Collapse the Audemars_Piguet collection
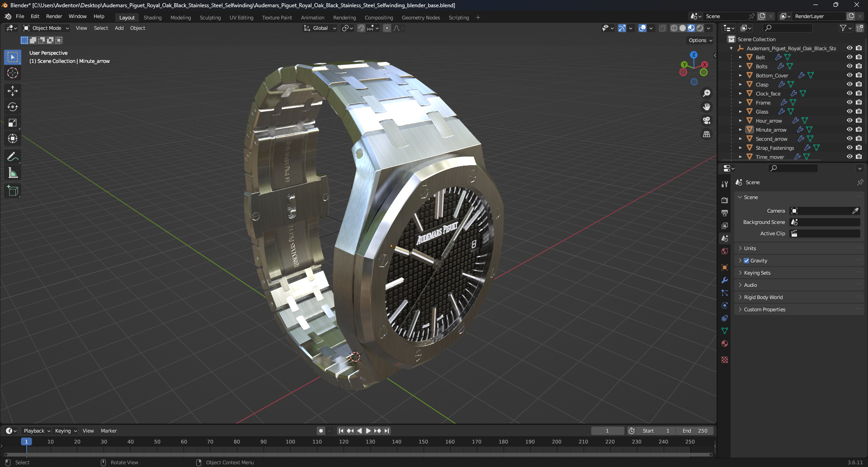 731,48
